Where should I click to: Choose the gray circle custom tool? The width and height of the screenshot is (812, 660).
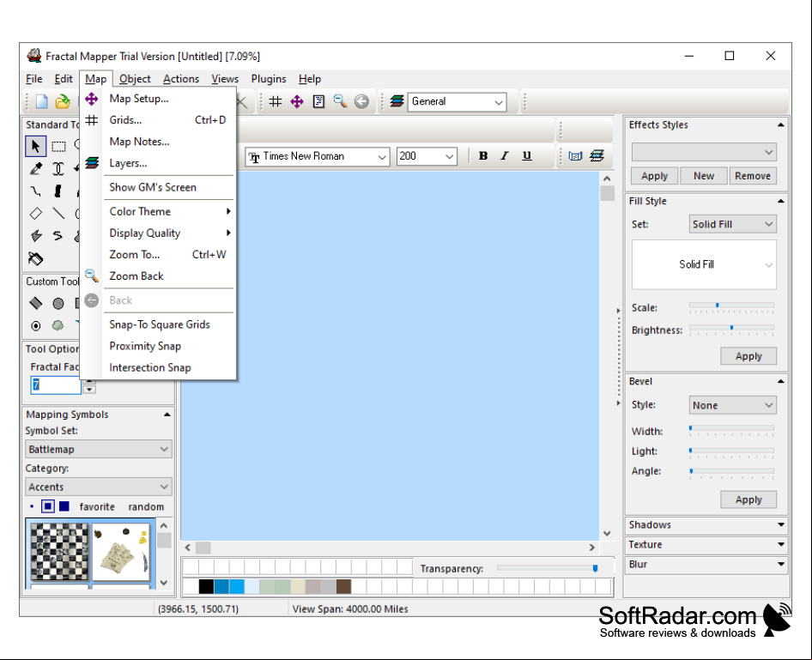point(58,303)
